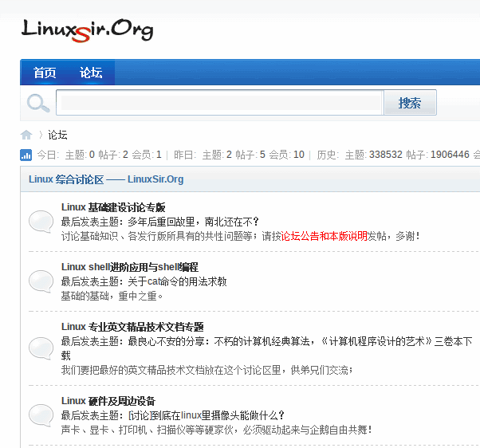This screenshot has width=480, height=448.
Task: Open latest topic 多年后重回故里，南北还在不？
Action: point(194,222)
